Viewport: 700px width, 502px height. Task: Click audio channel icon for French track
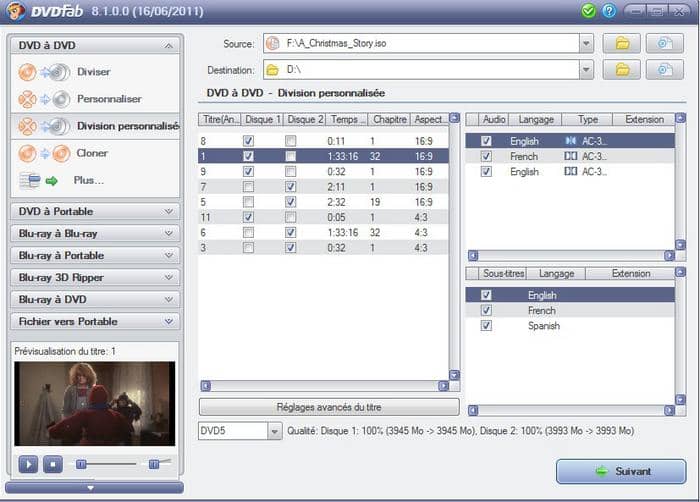[x=571, y=156]
